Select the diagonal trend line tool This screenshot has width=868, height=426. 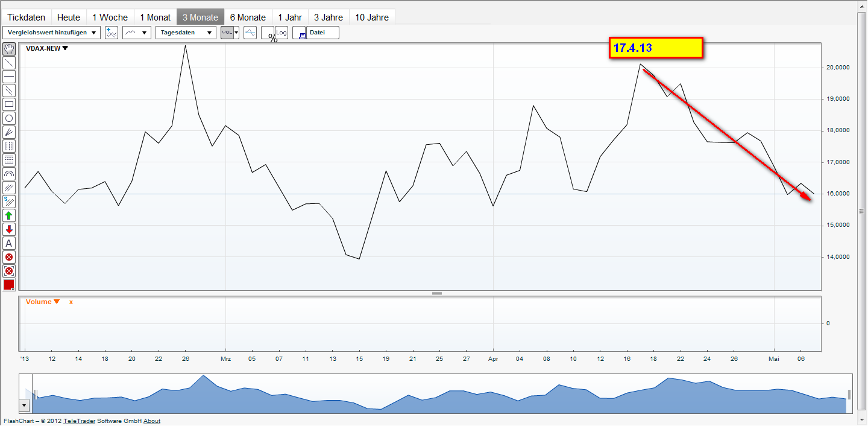[x=9, y=63]
